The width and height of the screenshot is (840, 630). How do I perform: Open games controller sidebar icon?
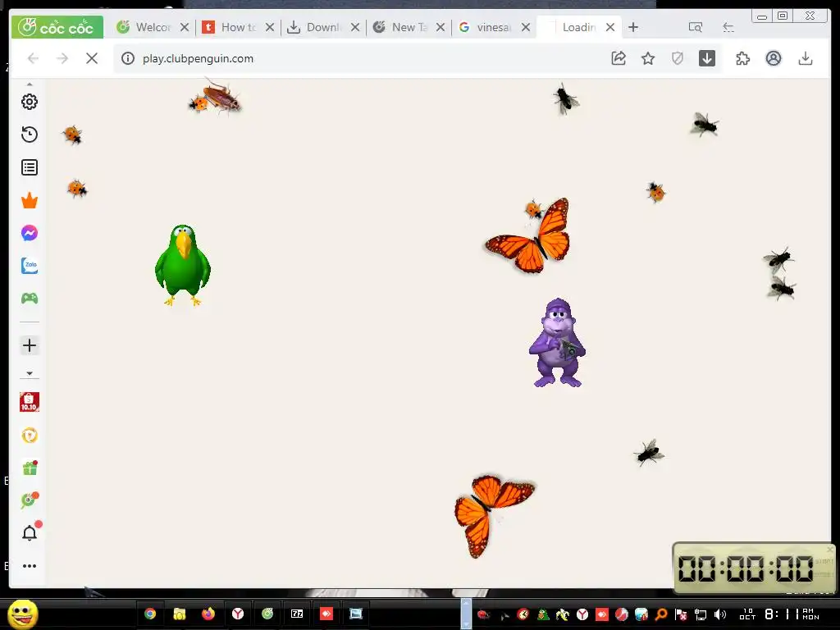30,299
